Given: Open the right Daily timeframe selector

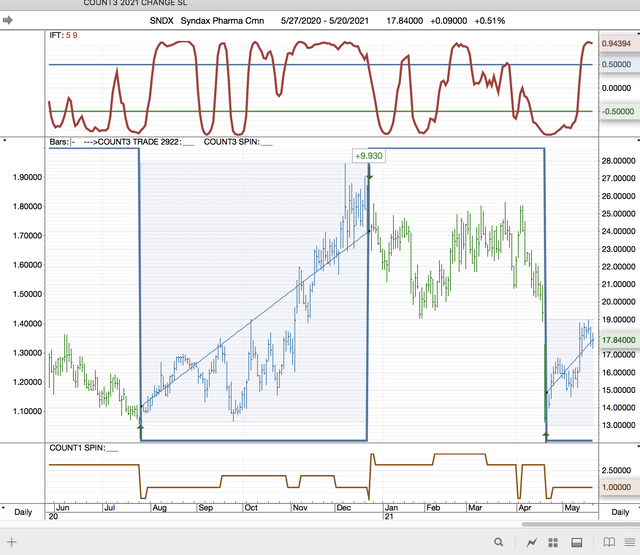Looking at the screenshot, I should click(x=620, y=512).
